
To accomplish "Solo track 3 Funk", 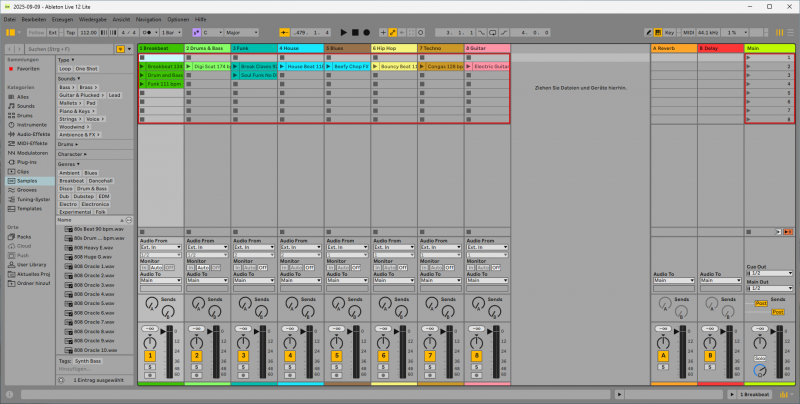I will tap(243, 366).
